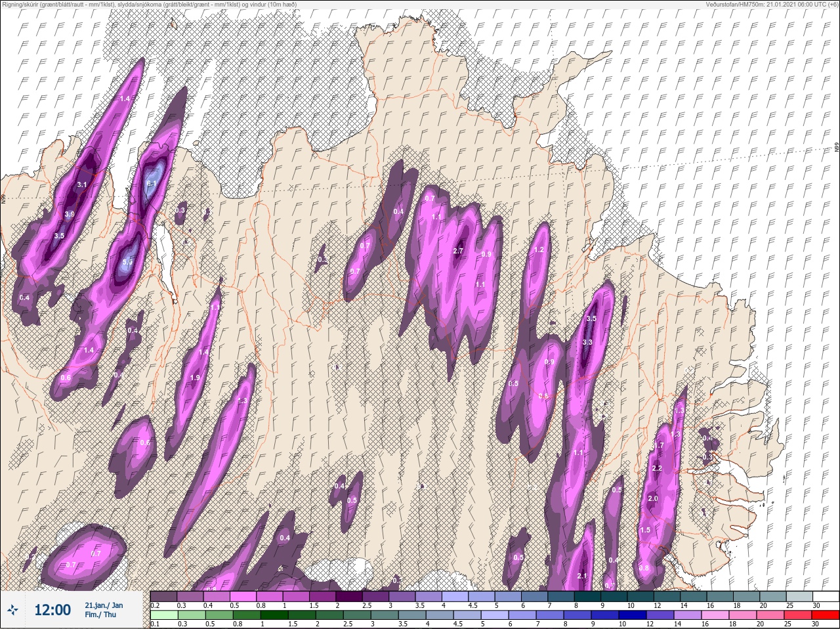840x629 pixels.
Task: Click the 3.1 precipitation value label
Action: (82, 185)
